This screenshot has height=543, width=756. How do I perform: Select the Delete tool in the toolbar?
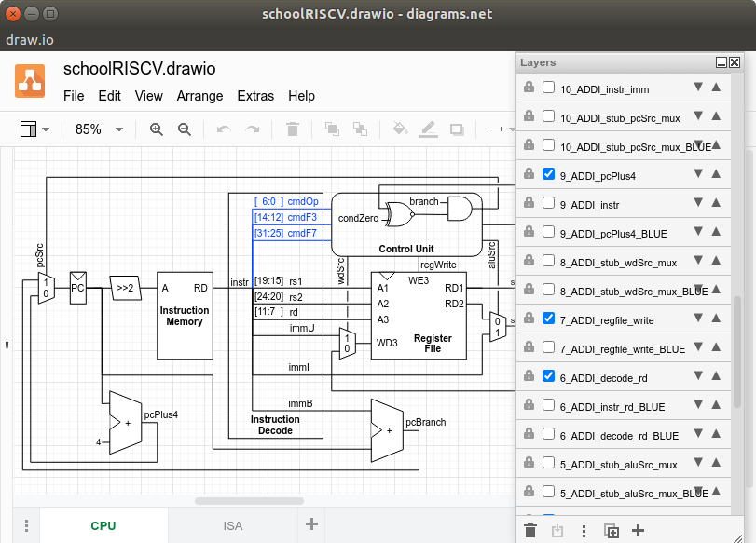click(292, 129)
